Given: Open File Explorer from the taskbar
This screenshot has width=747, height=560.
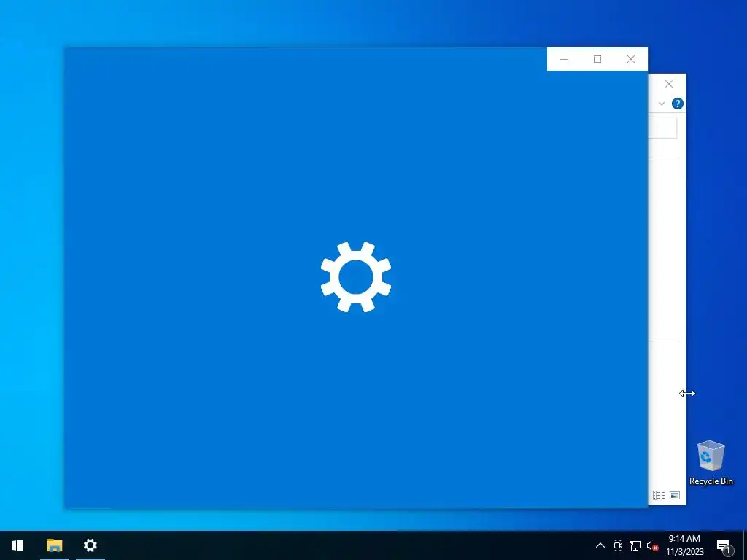Looking at the screenshot, I should (x=54, y=545).
